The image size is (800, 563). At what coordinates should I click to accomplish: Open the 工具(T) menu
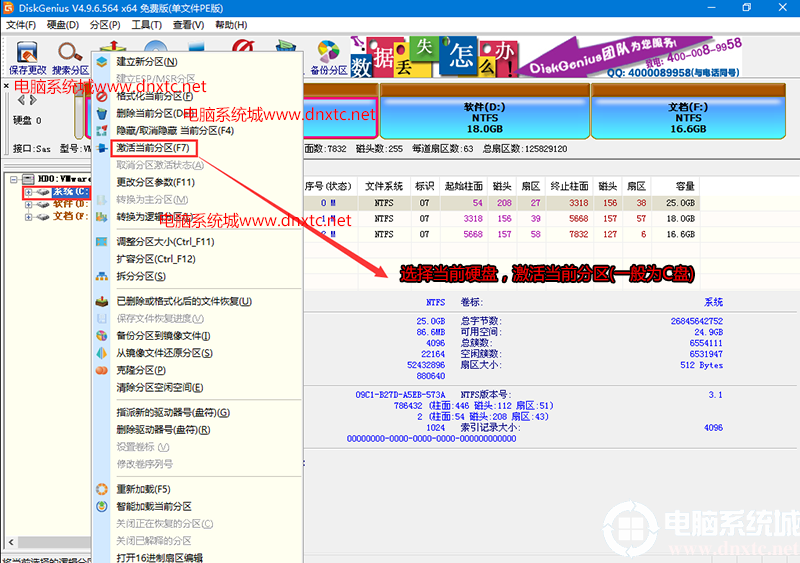click(x=146, y=25)
